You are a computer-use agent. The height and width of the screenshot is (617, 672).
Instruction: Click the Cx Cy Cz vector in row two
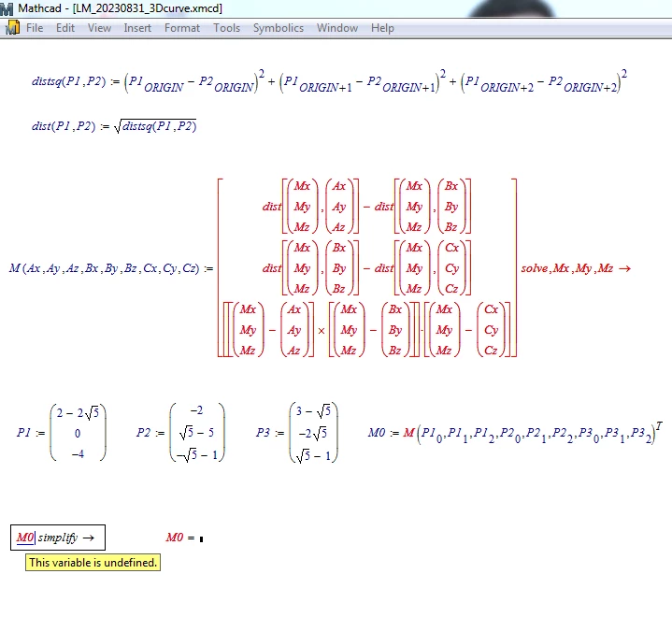(452, 268)
